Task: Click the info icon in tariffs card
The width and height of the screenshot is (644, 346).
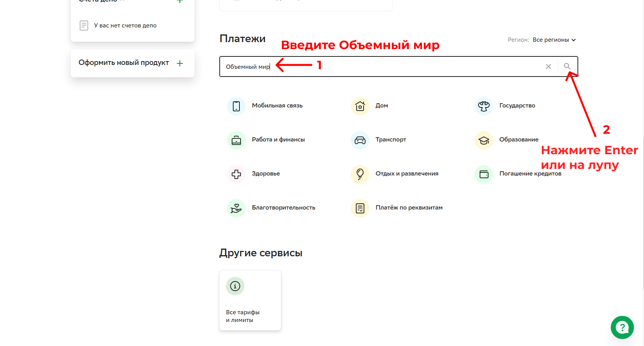Action: pos(235,286)
